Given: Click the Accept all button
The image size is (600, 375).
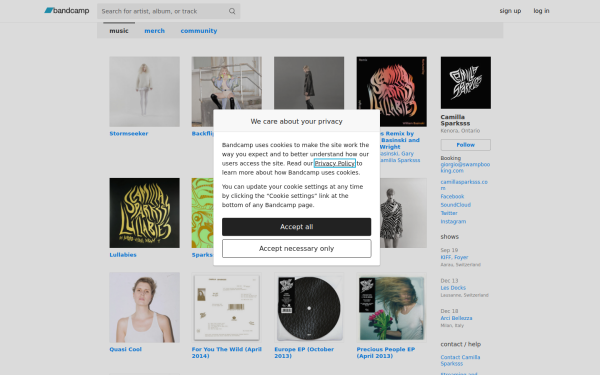Looking at the screenshot, I should pyautogui.click(x=297, y=227).
